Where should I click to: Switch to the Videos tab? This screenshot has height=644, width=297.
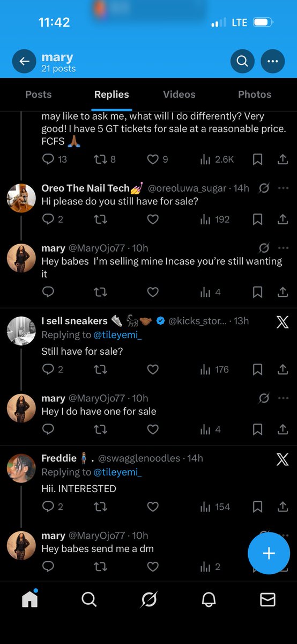coord(179,94)
